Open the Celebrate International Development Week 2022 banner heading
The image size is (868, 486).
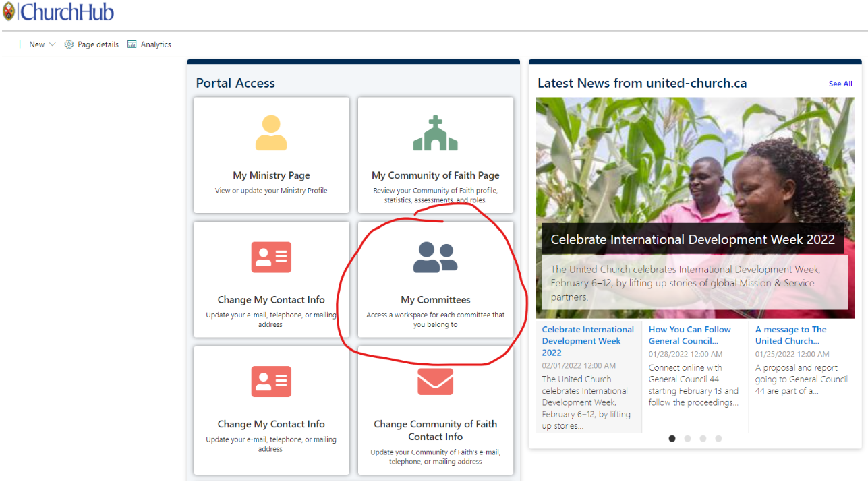click(x=693, y=239)
